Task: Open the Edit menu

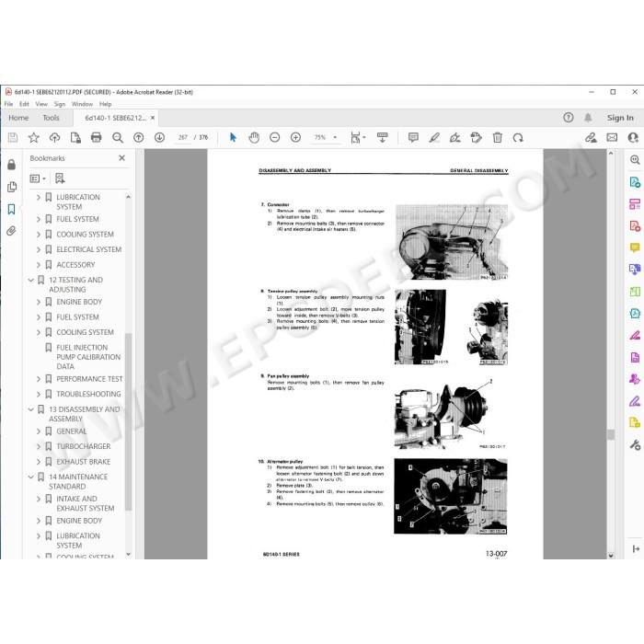Action: [24, 104]
